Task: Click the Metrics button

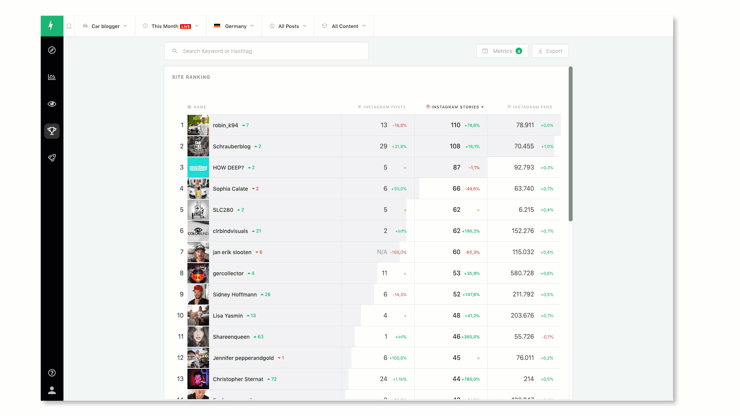Action: pos(502,51)
